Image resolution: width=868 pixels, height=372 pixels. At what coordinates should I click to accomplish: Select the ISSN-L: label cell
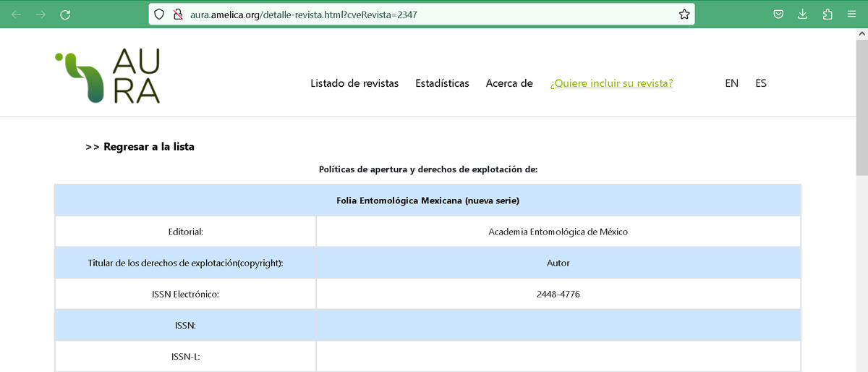(x=185, y=357)
